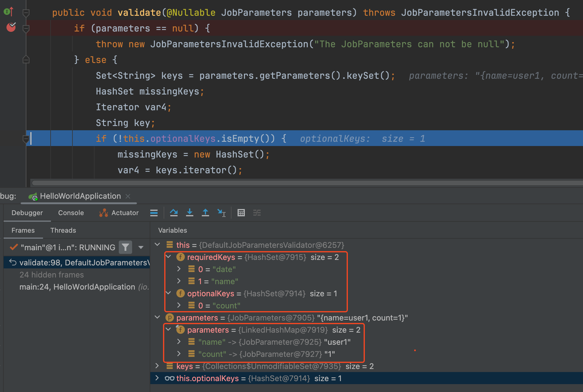Click the Trace Current Stream Chain icon
The width and height of the screenshot is (583, 392).
click(257, 213)
